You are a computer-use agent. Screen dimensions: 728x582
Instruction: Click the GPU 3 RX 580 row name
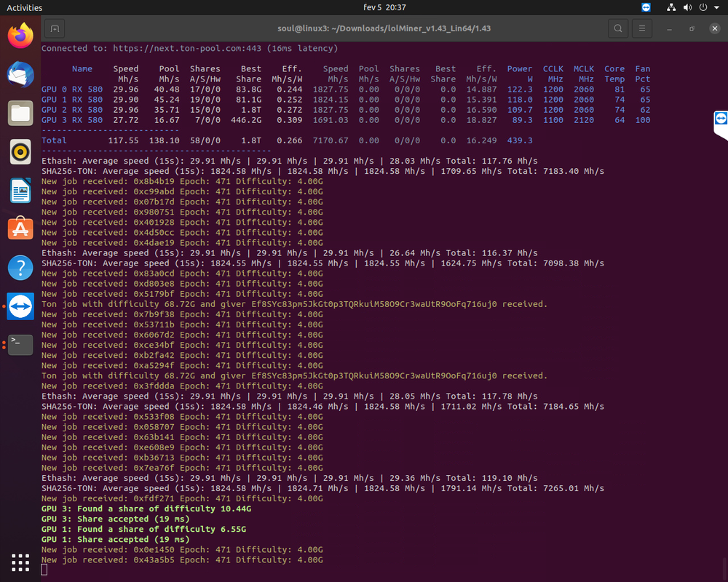[72, 120]
